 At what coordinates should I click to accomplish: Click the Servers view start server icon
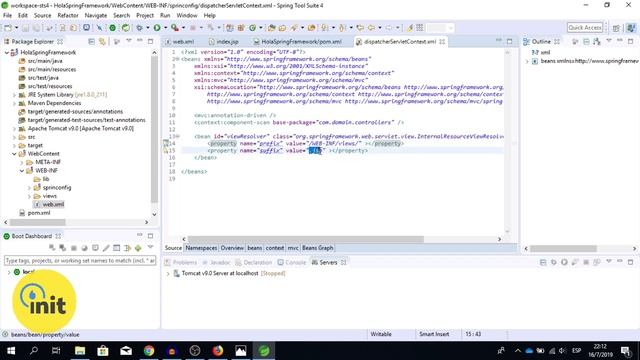pos(564,262)
